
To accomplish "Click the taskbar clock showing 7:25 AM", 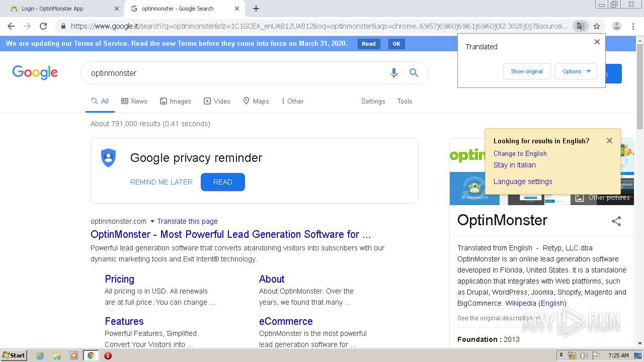I will coord(618,355).
